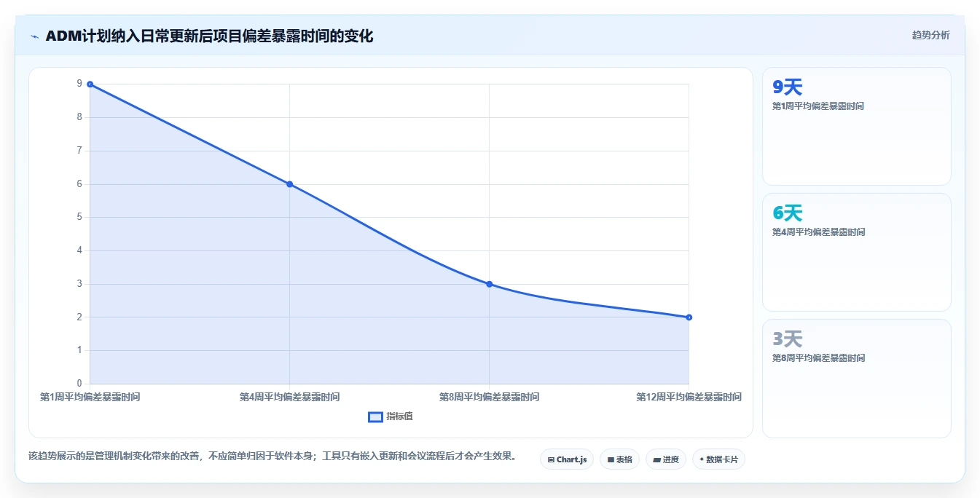This screenshot has height=498, width=980.
Task: Click the chart title ADM计划纳入日常更新后项目偏差暴露时间的变化
Action: point(209,36)
